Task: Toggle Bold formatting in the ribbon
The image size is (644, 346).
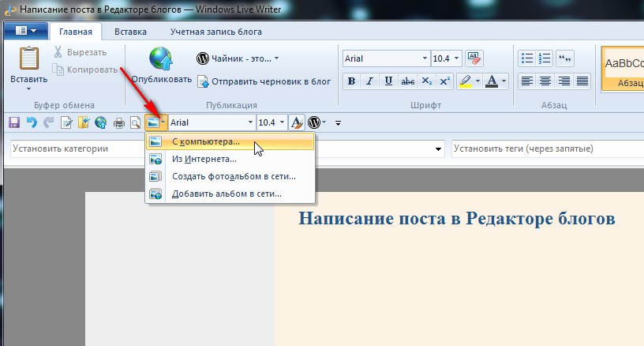Action: pos(351,81)
